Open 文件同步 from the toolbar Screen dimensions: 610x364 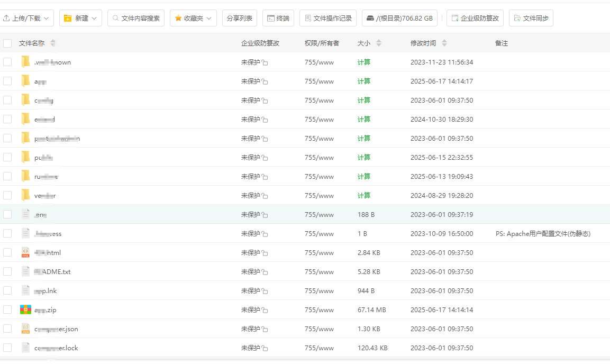531,18
